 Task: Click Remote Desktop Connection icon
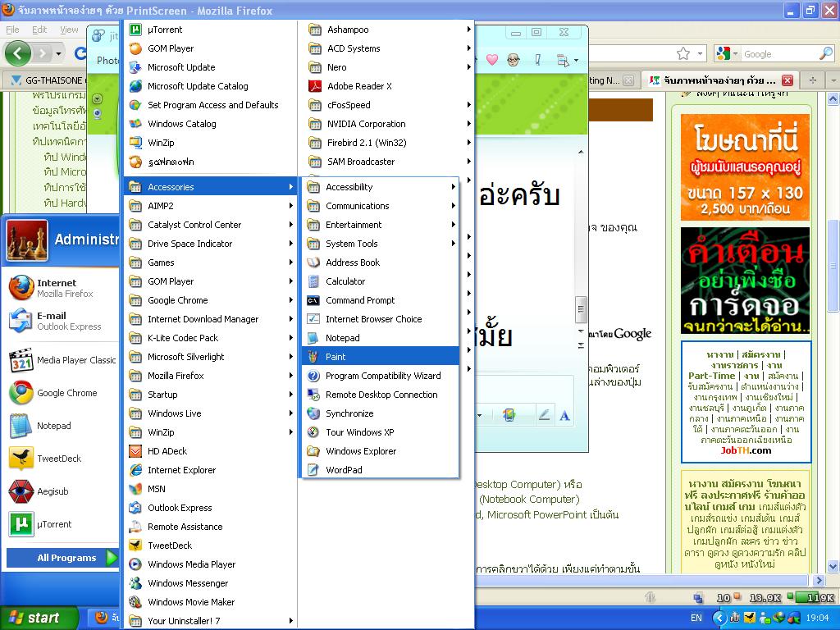coord(313,395)
